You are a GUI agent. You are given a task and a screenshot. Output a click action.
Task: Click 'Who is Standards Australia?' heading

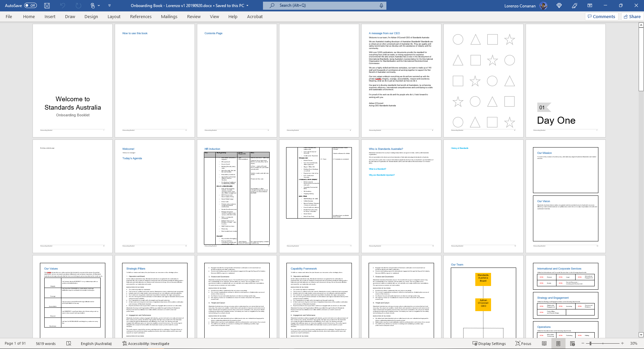click(x=386, y=149)
